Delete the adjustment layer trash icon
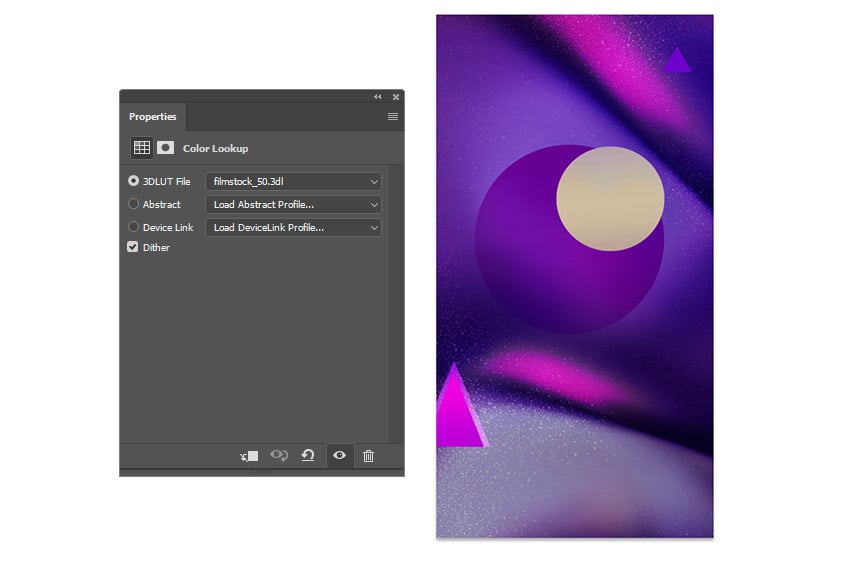Viewport: 850px width, 564px height. coord(369,456)
